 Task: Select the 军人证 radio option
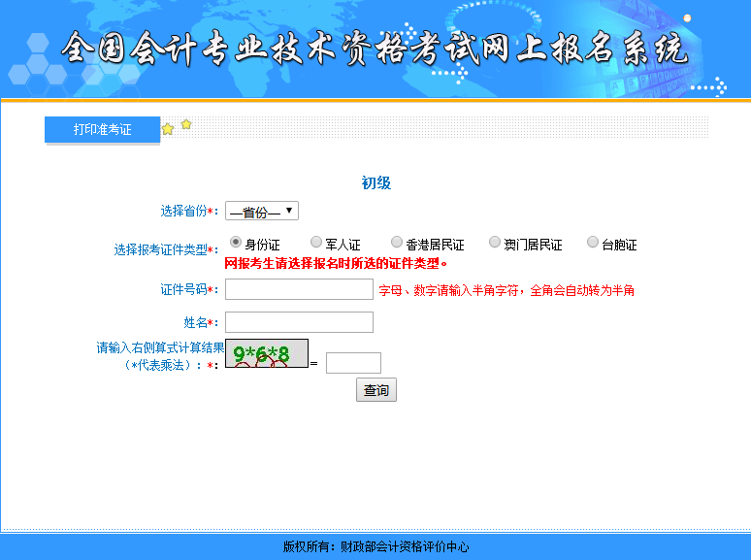point(316,242)
